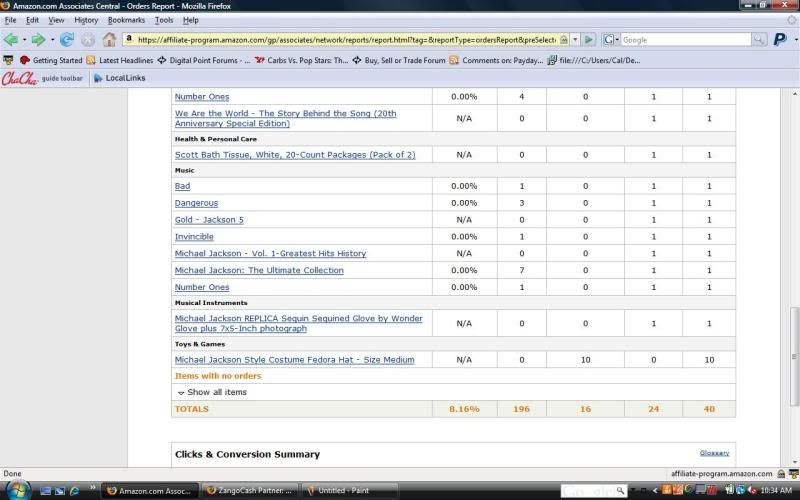Click the Internet Explorer quick launch icon
Screen dimensions: 800x500
click(74, 491)
